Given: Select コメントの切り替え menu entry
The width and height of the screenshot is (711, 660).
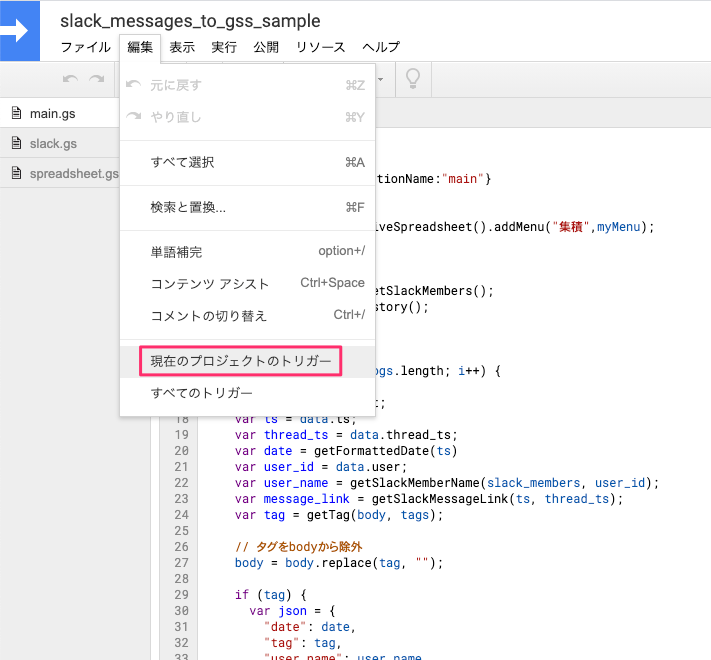Looking at the screenshot, I should (248, 315).
